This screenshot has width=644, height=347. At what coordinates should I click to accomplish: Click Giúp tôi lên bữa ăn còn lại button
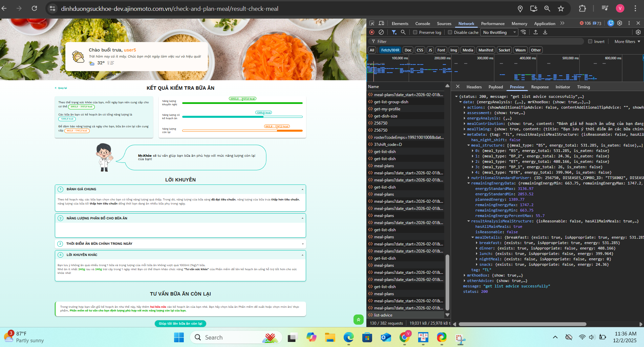[180, 323]
